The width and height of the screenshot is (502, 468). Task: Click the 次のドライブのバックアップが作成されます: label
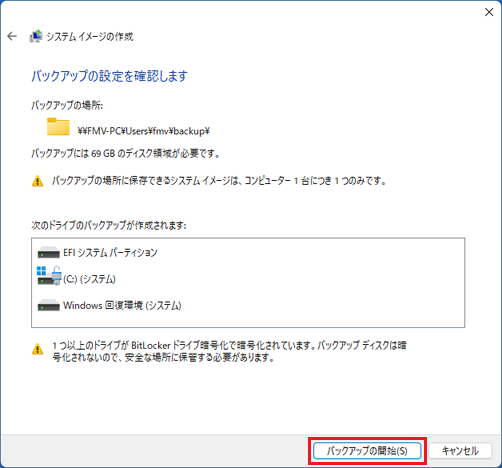coord(109,226)
